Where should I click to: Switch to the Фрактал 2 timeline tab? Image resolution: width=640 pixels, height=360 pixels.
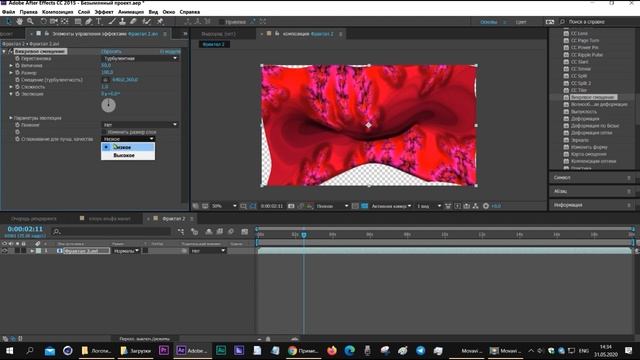tap(173, 219)
